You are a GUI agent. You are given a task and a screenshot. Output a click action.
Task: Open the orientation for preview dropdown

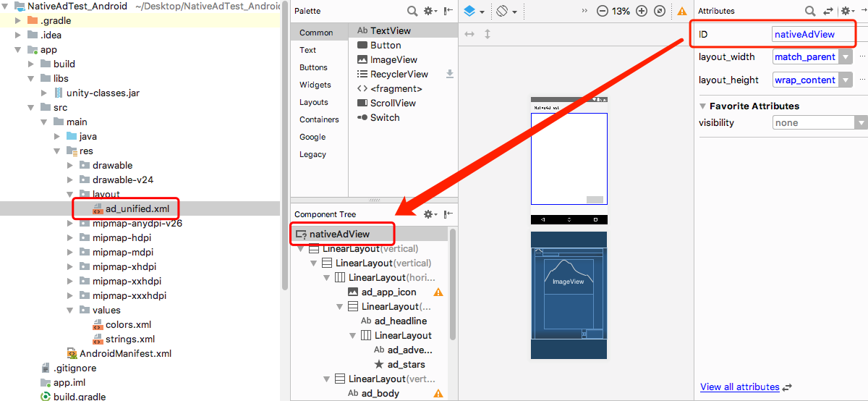pyautogui.click(x=506, y=12)
